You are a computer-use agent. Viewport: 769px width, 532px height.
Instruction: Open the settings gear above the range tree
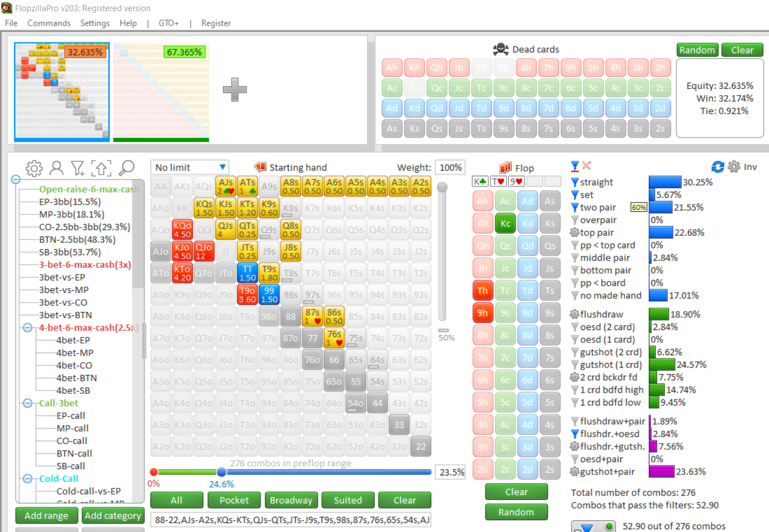[34, 168]
